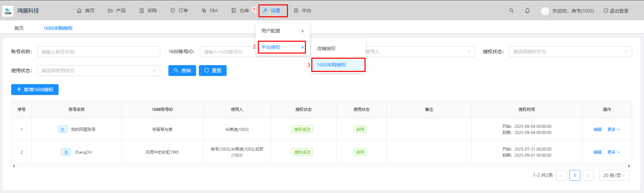Open the 授权状态 dropdown filter
Viewport: 644px width, 193px height.
tap(570, 52)
